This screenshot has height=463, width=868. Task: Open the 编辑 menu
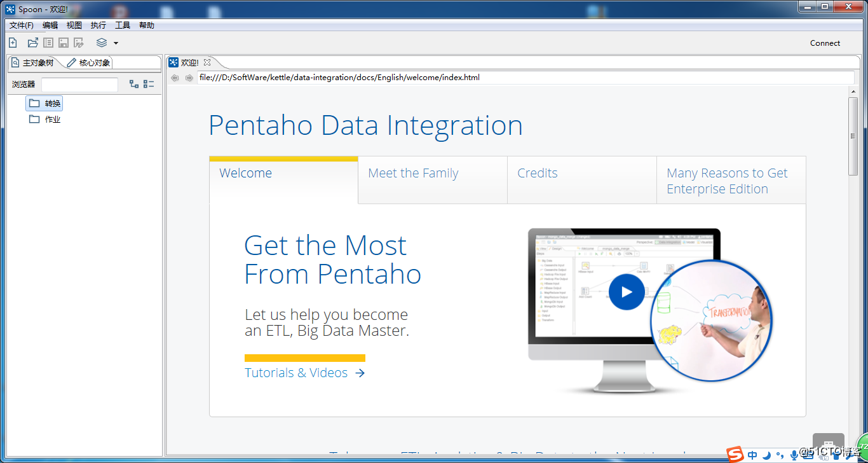tap(50, 25)
